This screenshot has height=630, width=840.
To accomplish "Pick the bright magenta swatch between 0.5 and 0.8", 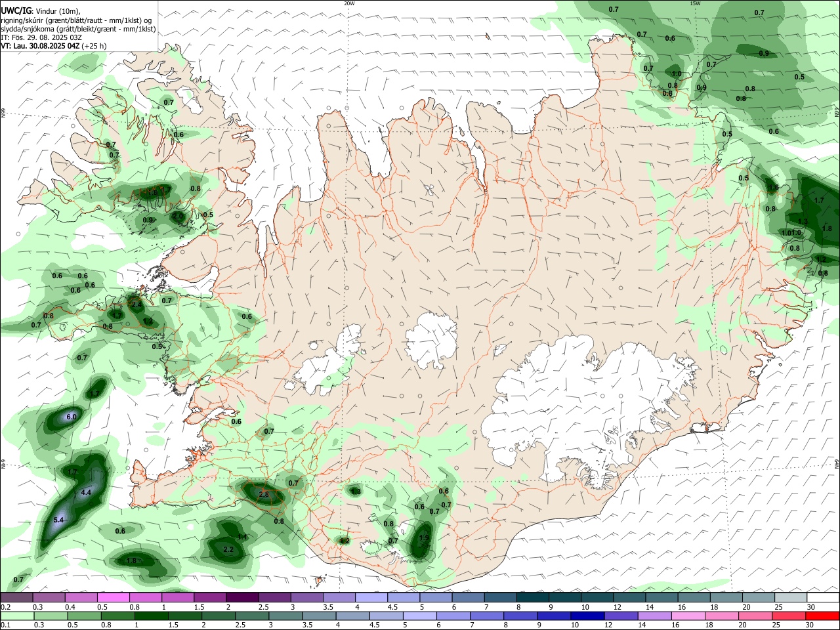I will click(114, 597).
